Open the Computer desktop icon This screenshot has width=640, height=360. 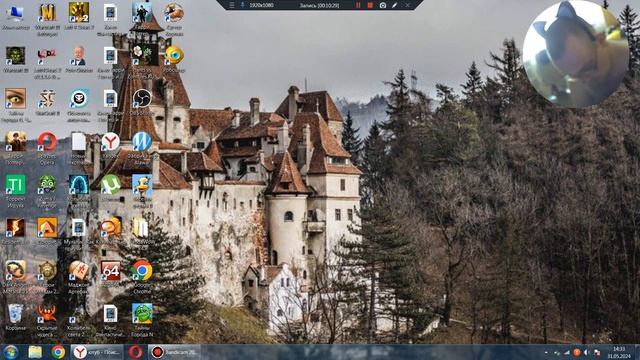(16, 13)
